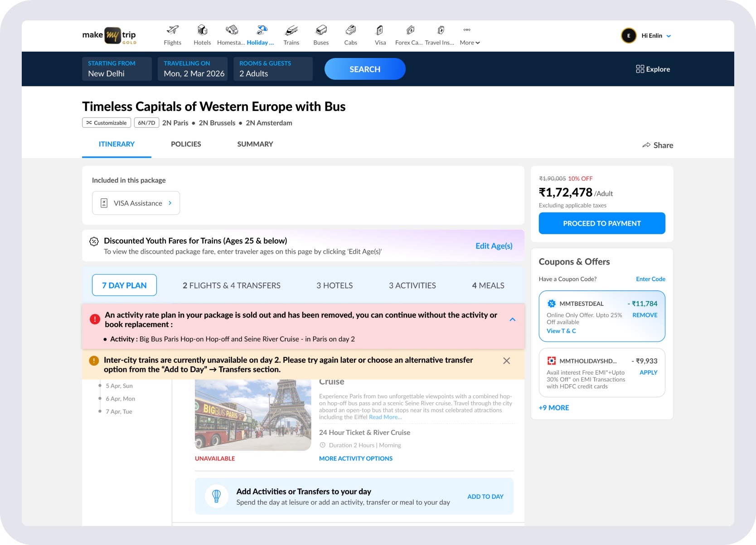Screen dimensions: 756x545
Task: Open the MakeMyTrip Gold logo homepage
Action: point(109,35)
